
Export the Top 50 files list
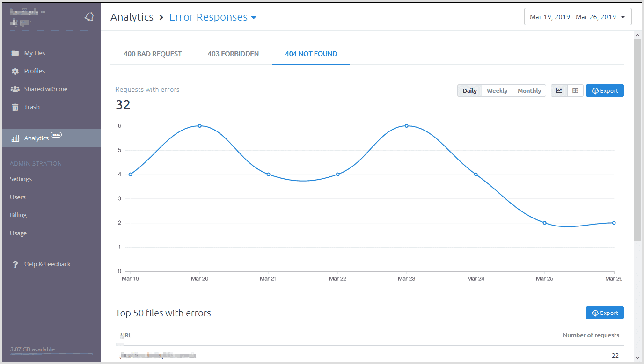coord(604,313)
